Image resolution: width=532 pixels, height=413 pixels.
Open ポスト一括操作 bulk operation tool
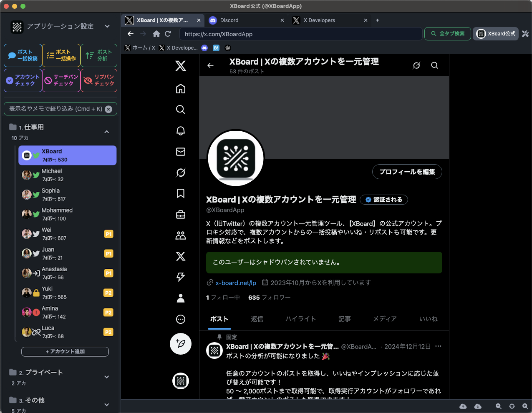tap(61, 55)
